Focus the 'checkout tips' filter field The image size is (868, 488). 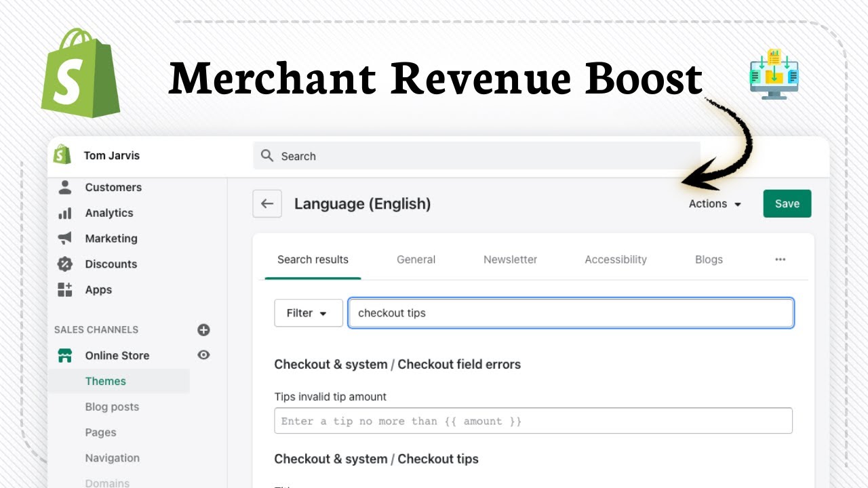[571, 313]
